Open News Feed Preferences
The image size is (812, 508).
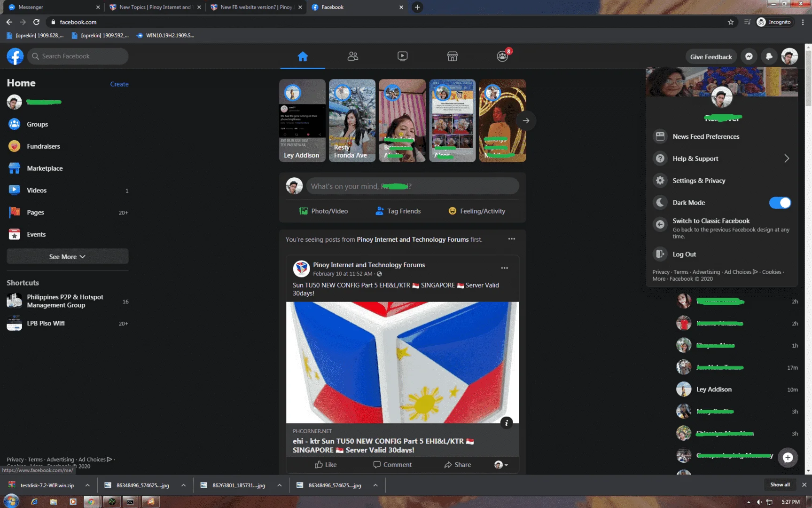click(722, 136)
